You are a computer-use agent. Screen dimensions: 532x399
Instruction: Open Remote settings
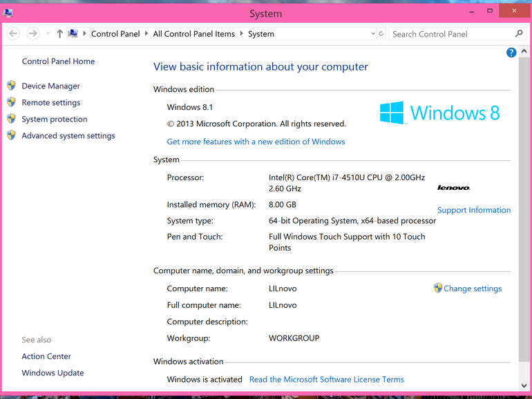click(51, 103)
